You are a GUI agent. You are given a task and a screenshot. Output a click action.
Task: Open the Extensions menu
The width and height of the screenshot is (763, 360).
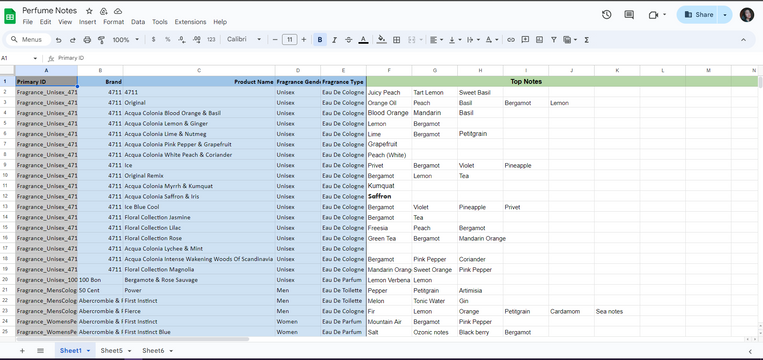[x=190, y=22]
